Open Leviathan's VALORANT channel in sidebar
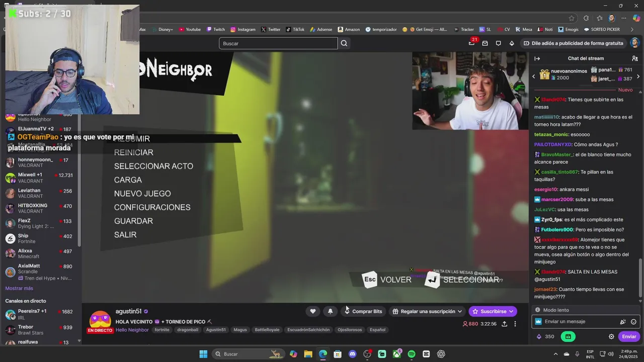Viewport: 644px width, 362px height. (x=41, y=194)
